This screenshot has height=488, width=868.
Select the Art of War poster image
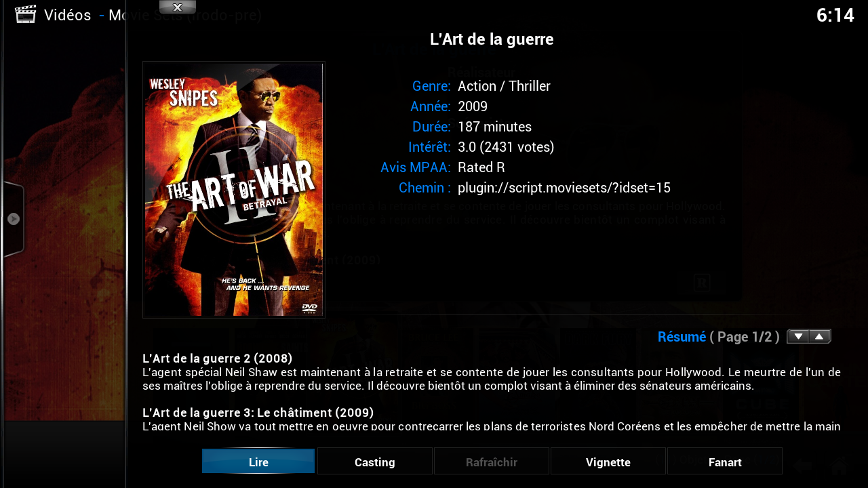[x=234, y=190]
